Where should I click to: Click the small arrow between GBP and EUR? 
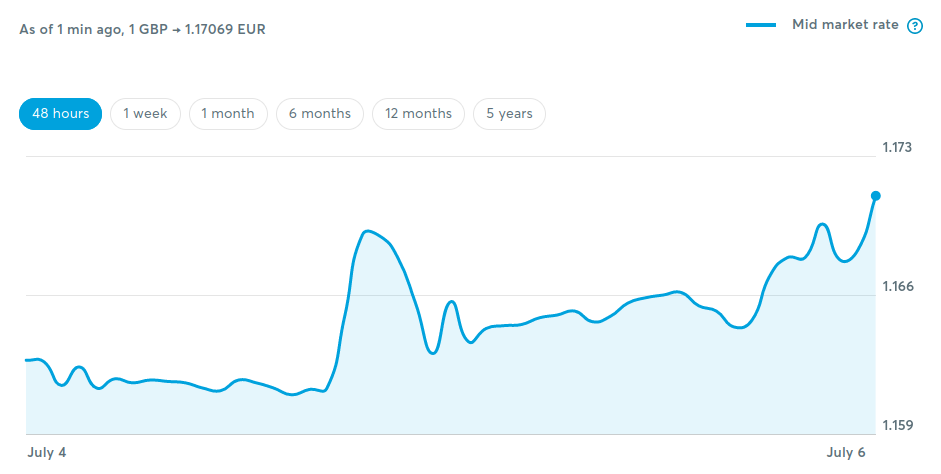(176, 30)
